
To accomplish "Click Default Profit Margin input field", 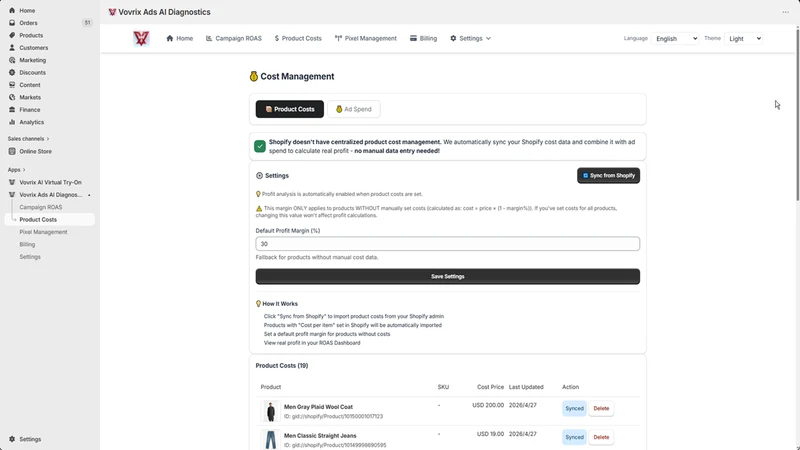I will tap(447, 244).
